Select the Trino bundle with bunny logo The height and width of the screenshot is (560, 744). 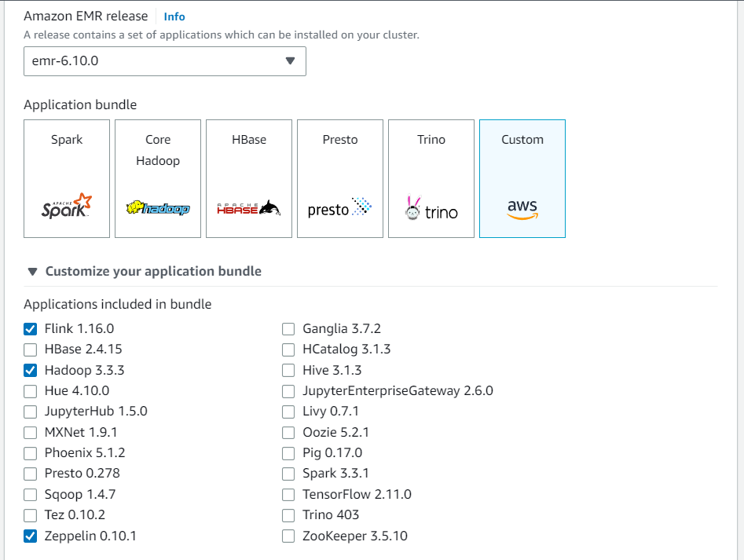tap(431, 178)
